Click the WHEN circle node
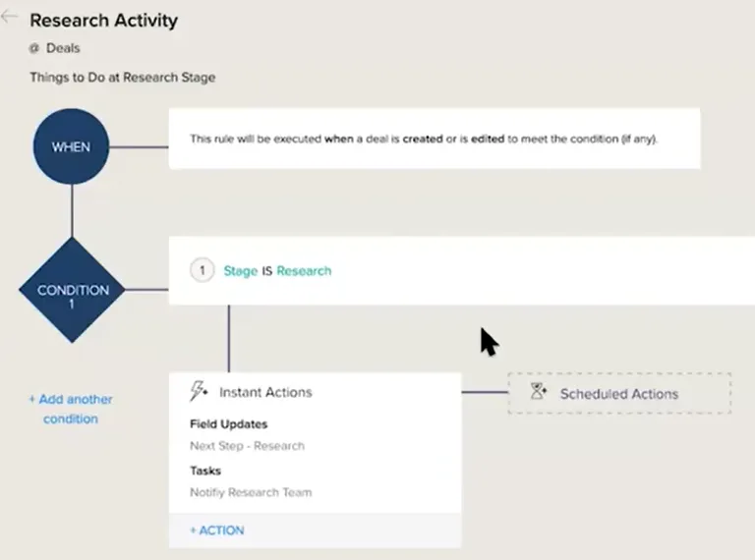Viewport: 755px width, 560px height. click(x=71, y=146)
